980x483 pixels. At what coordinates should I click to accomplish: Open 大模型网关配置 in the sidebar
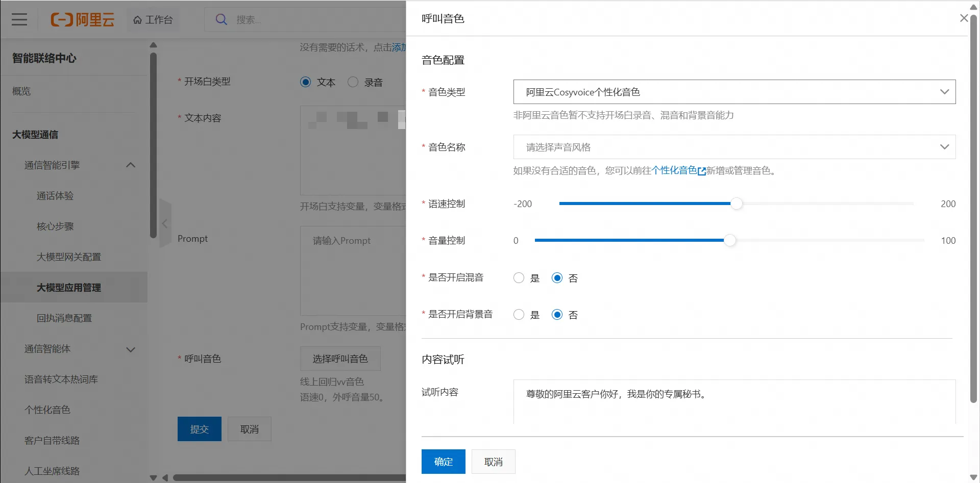[69, 257]
